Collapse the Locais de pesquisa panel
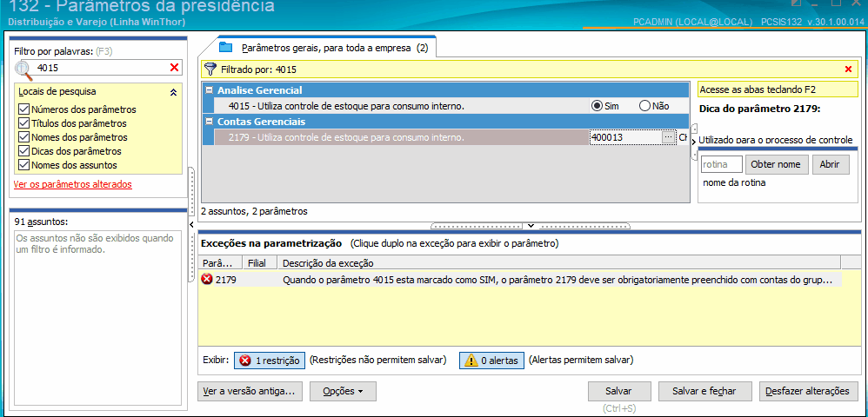Viewport: 868px width, 417px height. pos(173,92)
